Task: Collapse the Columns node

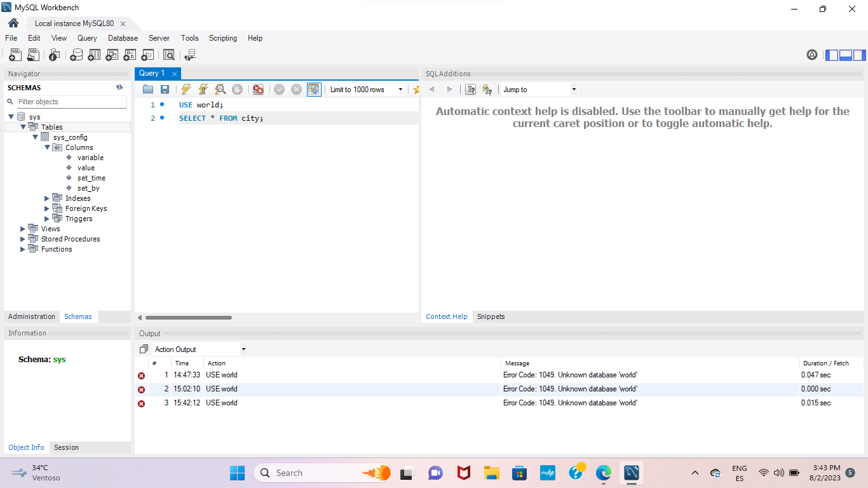Action: coord(48,147)
